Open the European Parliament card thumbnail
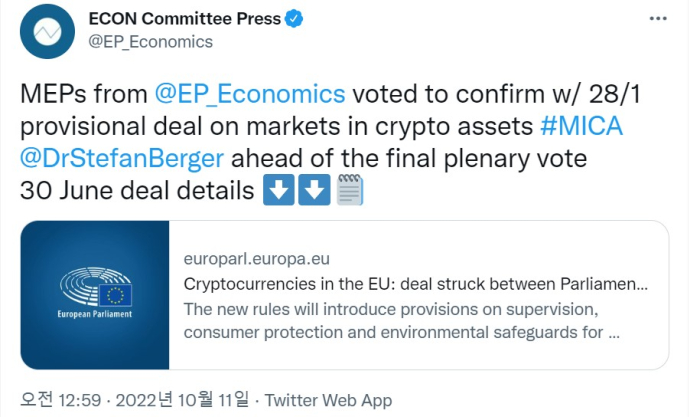Screen dimensions: 700x417 95,295
